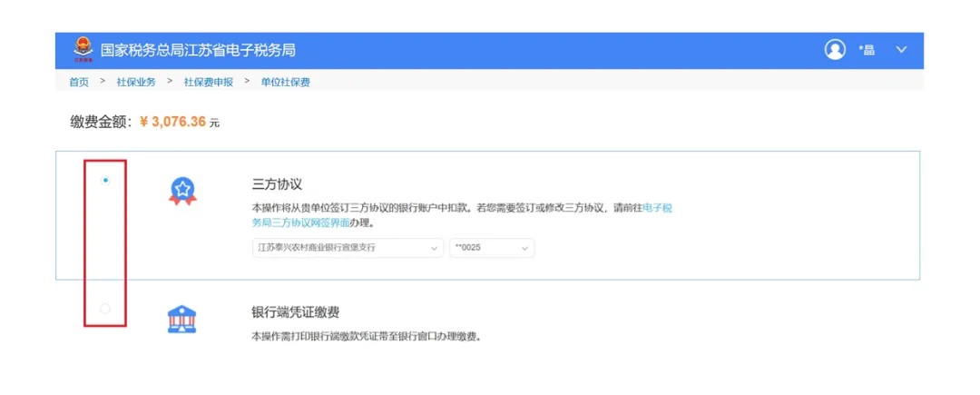
Task: Click the 银行端凭证缴费 description text
Action: 366,337
